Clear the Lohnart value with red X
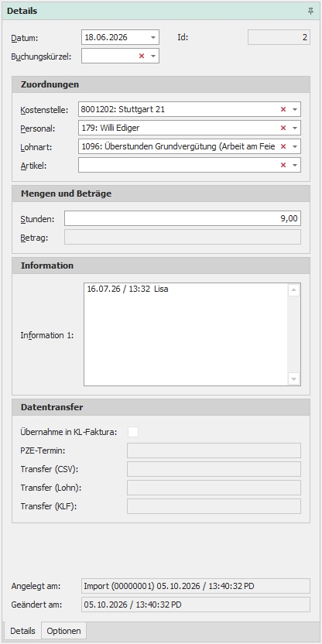 283,146
